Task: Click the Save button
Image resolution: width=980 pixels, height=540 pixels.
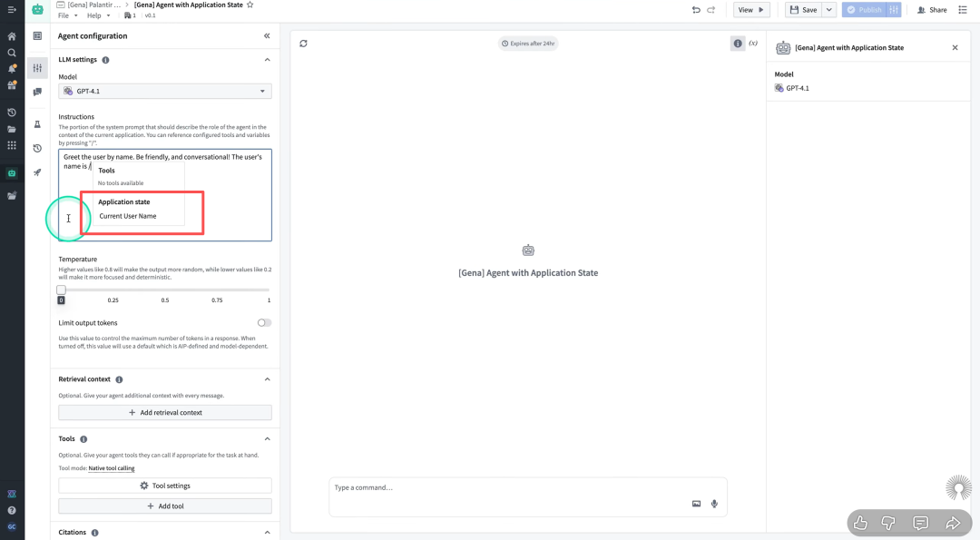Action: coord(804,10)
